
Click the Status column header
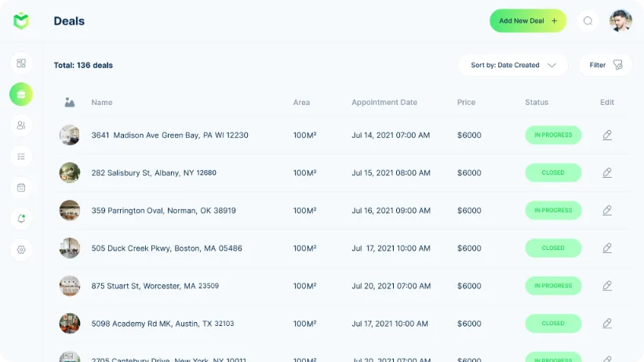pos(537,102)
